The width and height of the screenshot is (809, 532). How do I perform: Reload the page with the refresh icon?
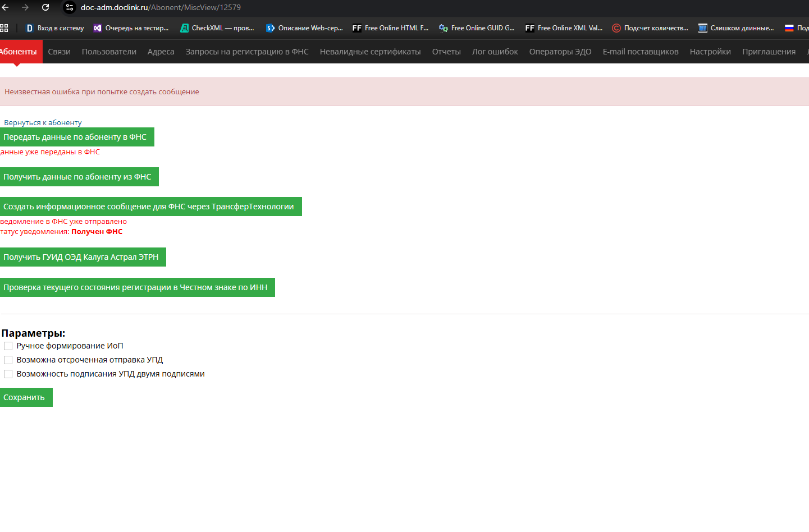[x=45, y=7]
